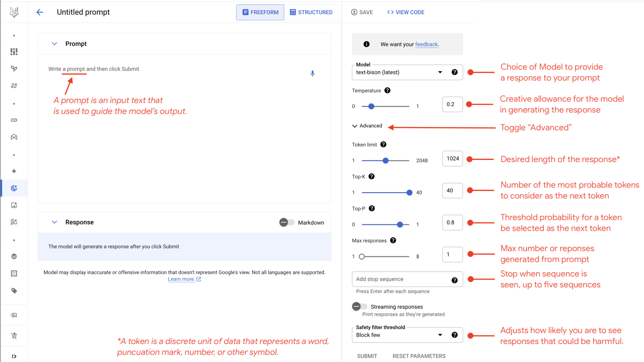Select the FREEFORM tab
The image size is (644, 362).
click(260, 12)
